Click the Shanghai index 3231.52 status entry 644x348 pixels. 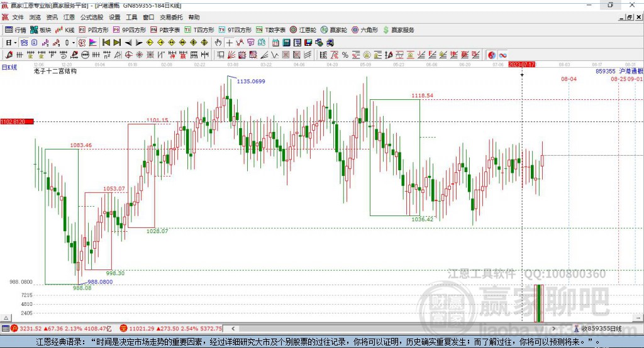coord(61,329)
